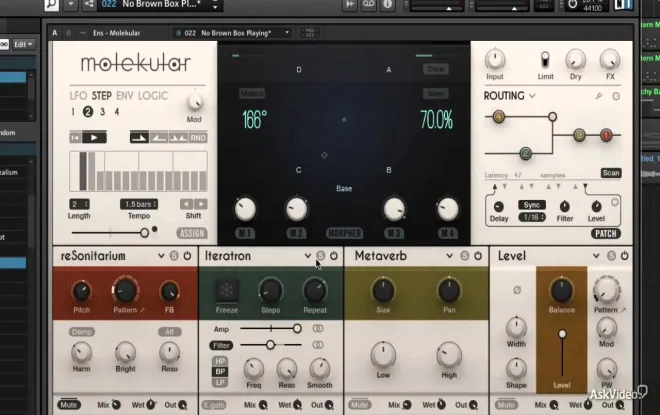Open the info icon in top toolbar
The height and width of the screenshot is (415, 660).
point(387,4)
